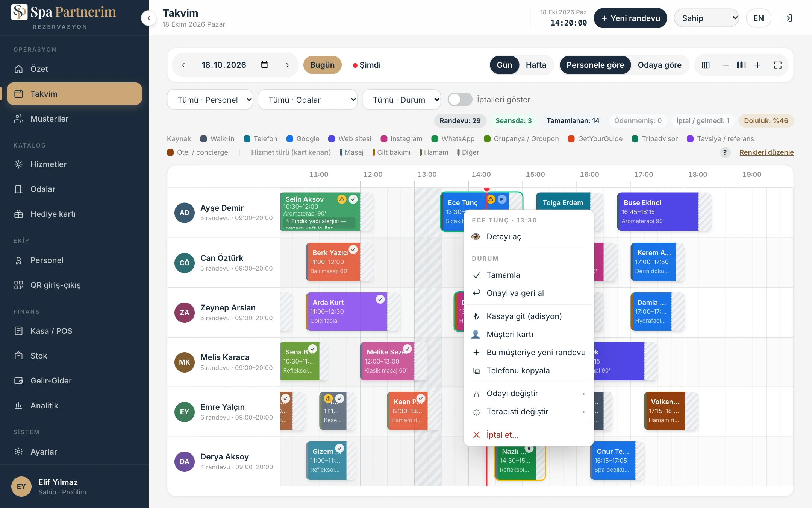
Task: Open Tümü · Odalar dropdown
Action: coord(308,100)
